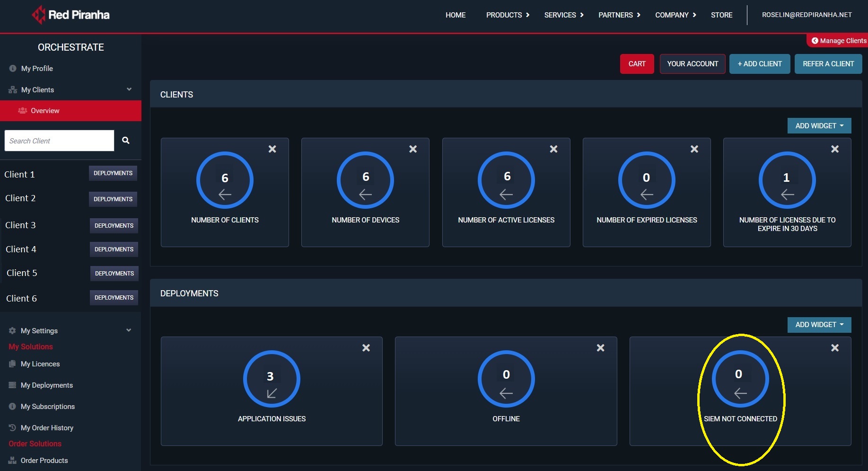The image size is (868, 471).
Task: Click the My Settings gear icon
Action: point(12,331)
